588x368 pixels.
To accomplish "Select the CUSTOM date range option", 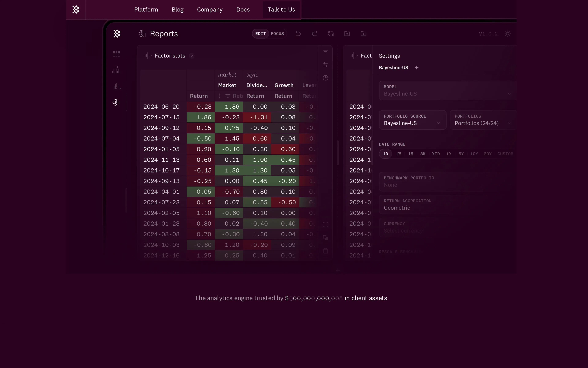I will click(x=505, y=154).
